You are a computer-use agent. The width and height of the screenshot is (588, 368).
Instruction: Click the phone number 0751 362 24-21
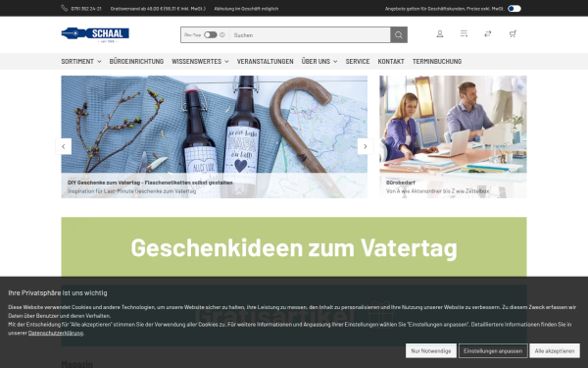point(86,8)
